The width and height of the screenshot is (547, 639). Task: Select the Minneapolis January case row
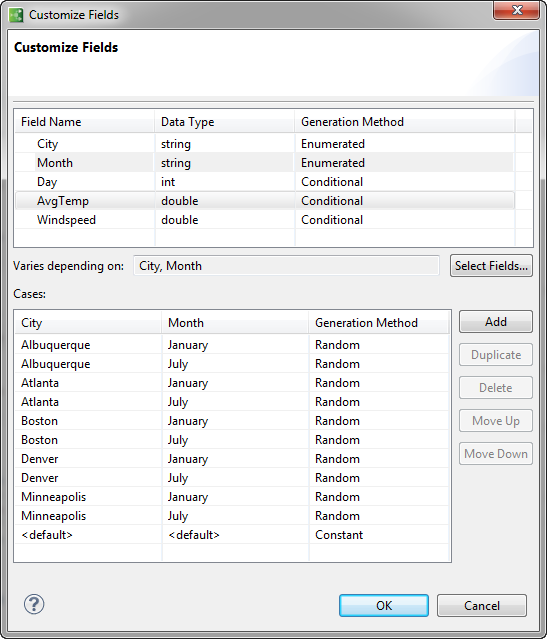232,497
